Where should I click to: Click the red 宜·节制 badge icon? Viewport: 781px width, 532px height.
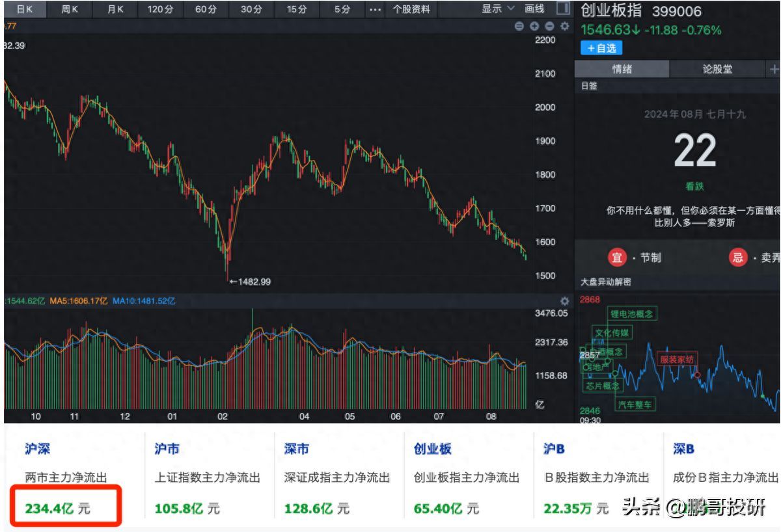tap(617, 257)
